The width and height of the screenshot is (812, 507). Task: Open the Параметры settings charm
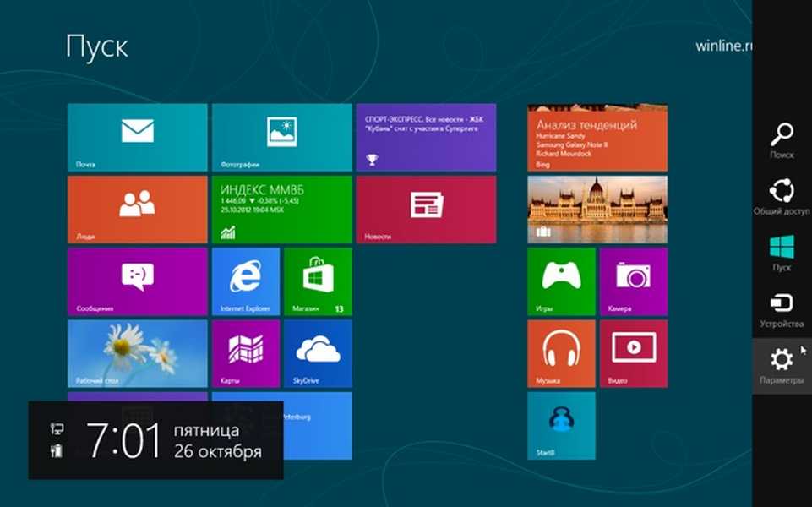pyautogui.click(x=782, y=366)
